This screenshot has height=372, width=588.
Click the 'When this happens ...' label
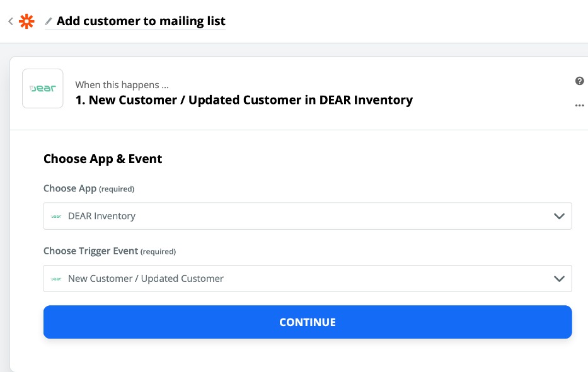coord(122,84)
